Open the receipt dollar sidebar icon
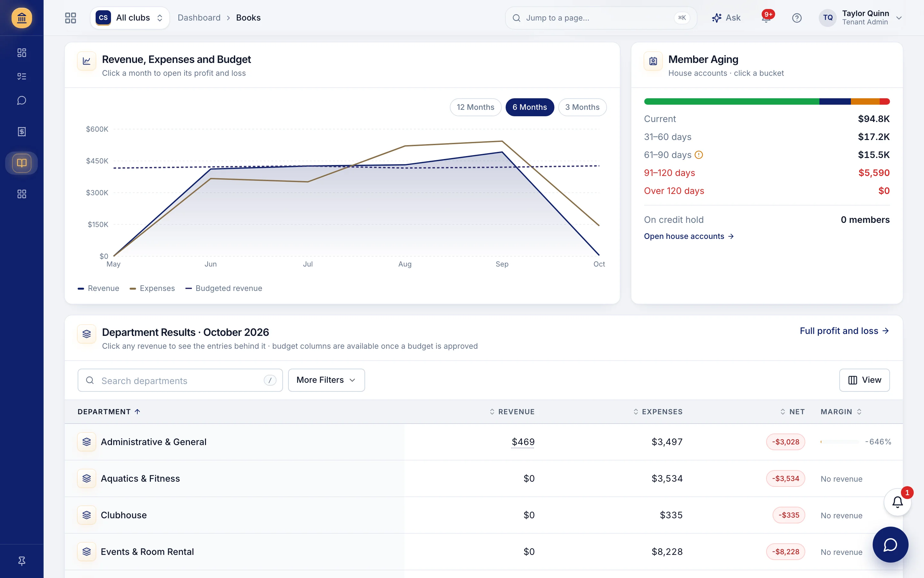The height and width of the screenshot is (578, 924). coord(22,132)
